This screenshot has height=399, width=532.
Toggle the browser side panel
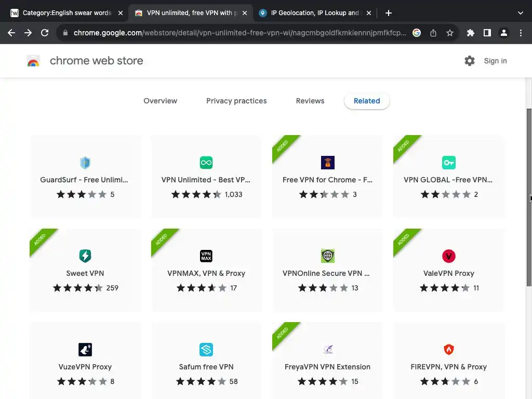tap(487, 33)
